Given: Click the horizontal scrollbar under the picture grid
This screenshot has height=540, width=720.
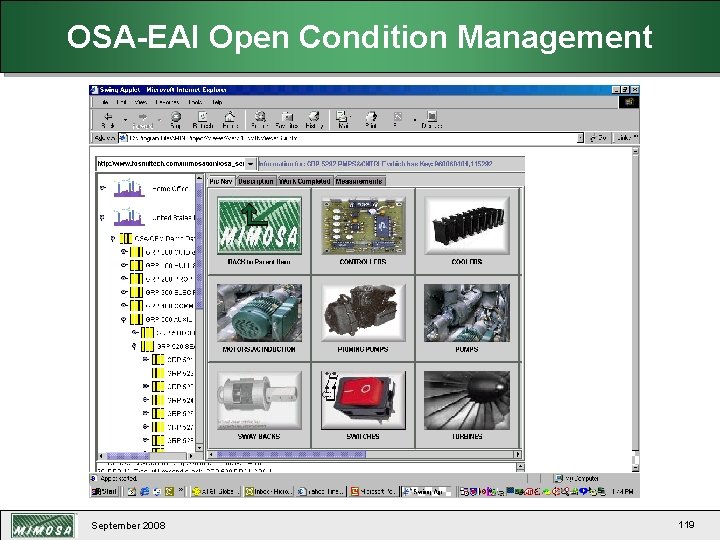Looking at the screenshot, I should click(x=363, y=454).
